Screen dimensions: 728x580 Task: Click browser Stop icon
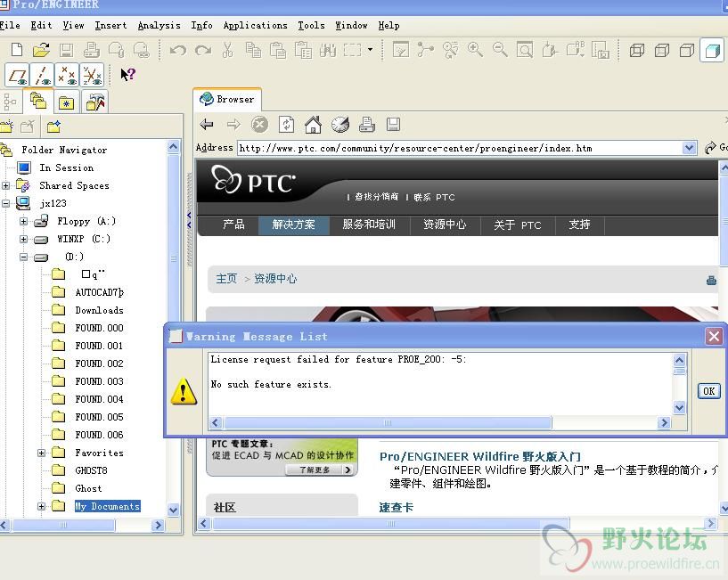coord(259,124)
